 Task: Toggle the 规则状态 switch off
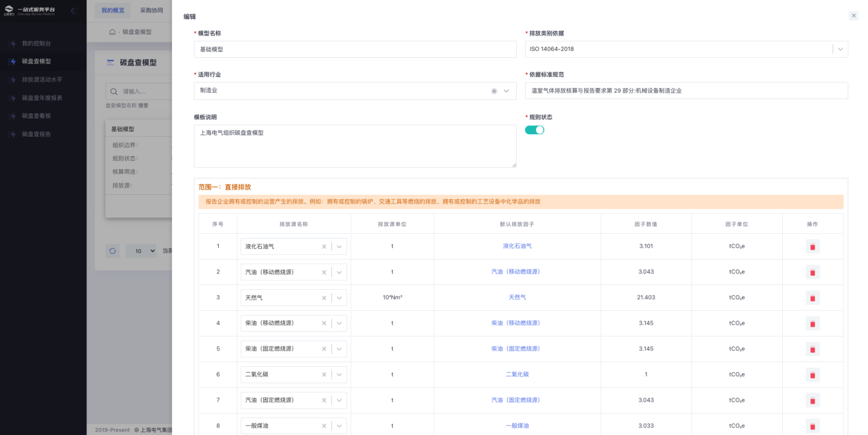pos(534,130)
